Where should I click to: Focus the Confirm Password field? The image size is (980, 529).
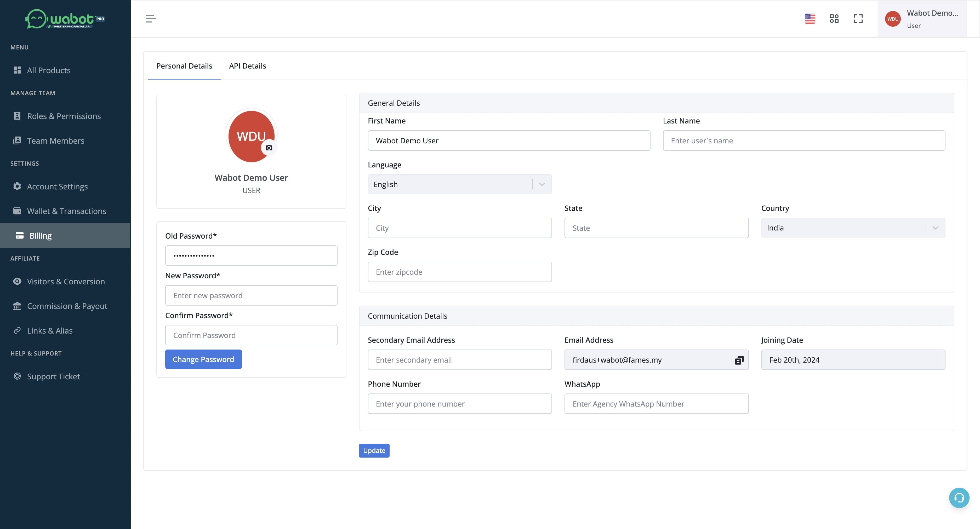pyautogui.click(x=251, y=335)
